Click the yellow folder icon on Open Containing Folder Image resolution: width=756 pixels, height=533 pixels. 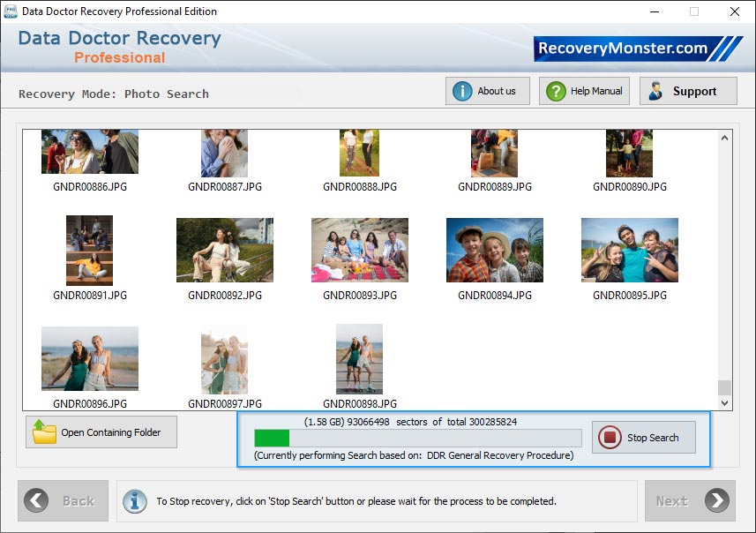38,432
